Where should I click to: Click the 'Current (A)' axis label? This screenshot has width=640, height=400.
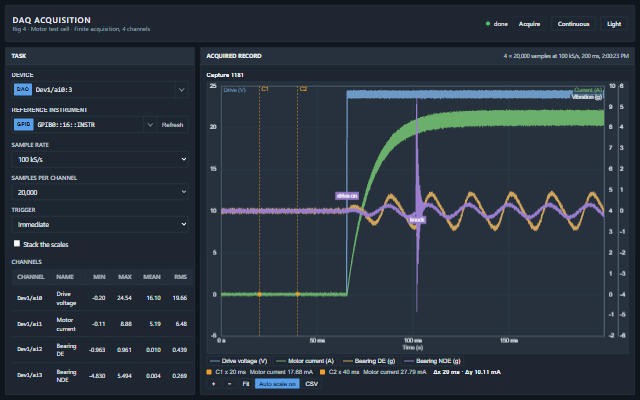coord(588,90)
